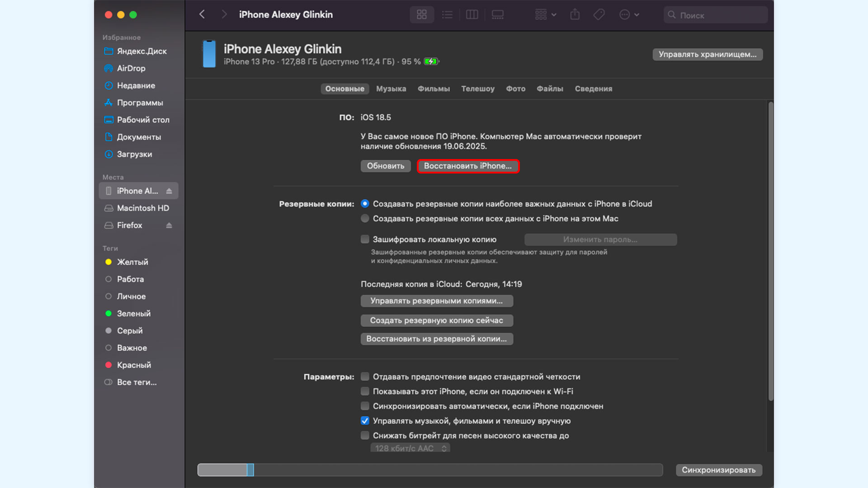The width and height of the screenshot is (868, 488).
Task: Eject the Firefox volume
Action: tap(169, 225)
